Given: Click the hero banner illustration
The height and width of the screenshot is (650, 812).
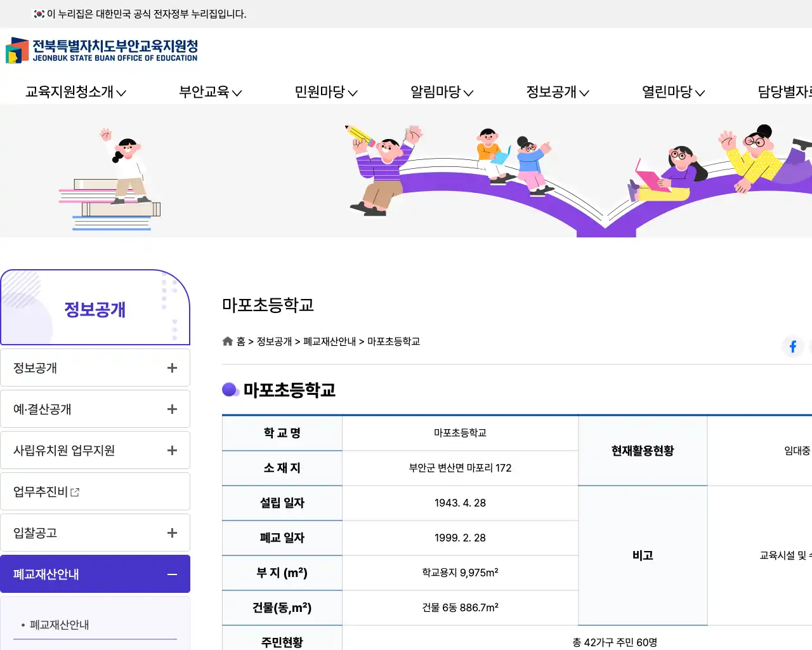Looking at the screenshot, I should tap(406, 171).
